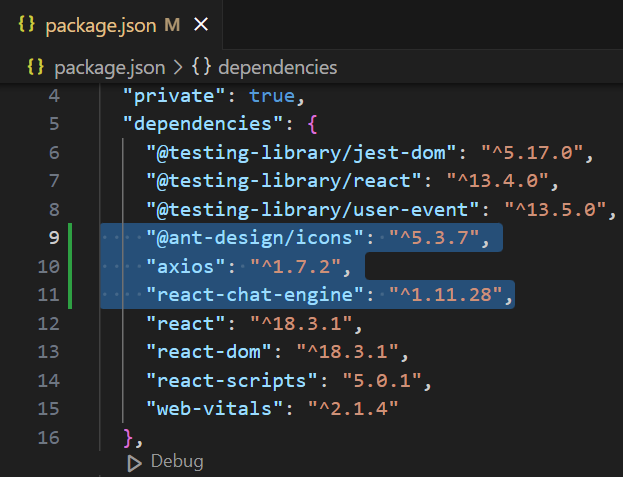Click "^18.3.1" value on line 12
The width and height of the screenshot is (623, 477).
click(302, 324)
